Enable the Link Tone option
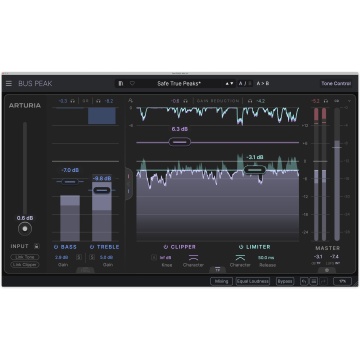 [x=25, y=257]
